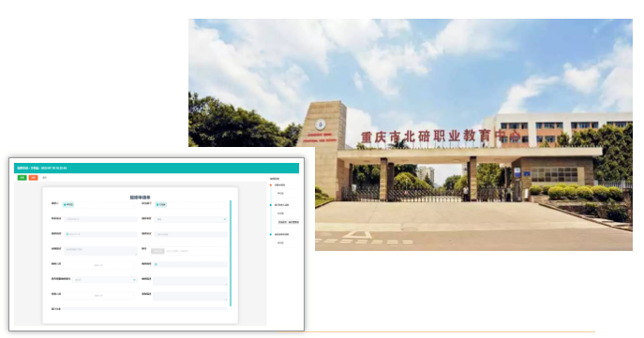Click the white button beside the orange button
This screenshot has width=644, height=338.
point(44,178)
